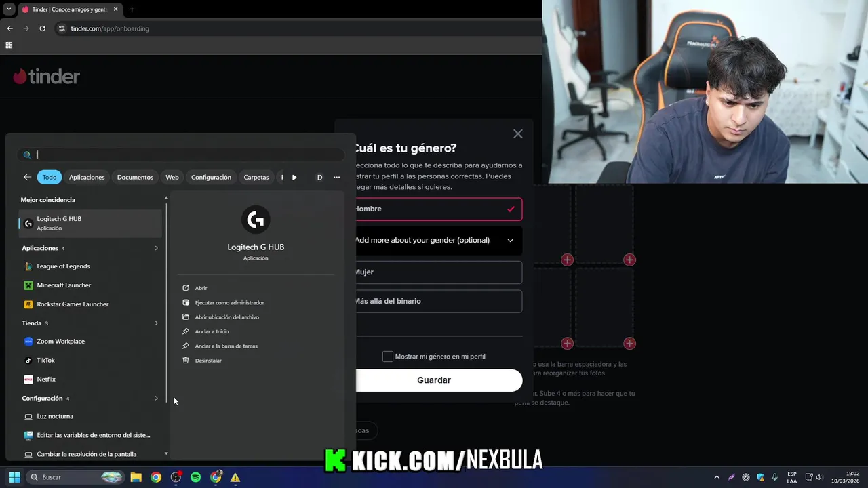Click taskbar Buscar search box
Image resolution: width=868 pixels, height=488 pixels.
[x=75, y=477]
